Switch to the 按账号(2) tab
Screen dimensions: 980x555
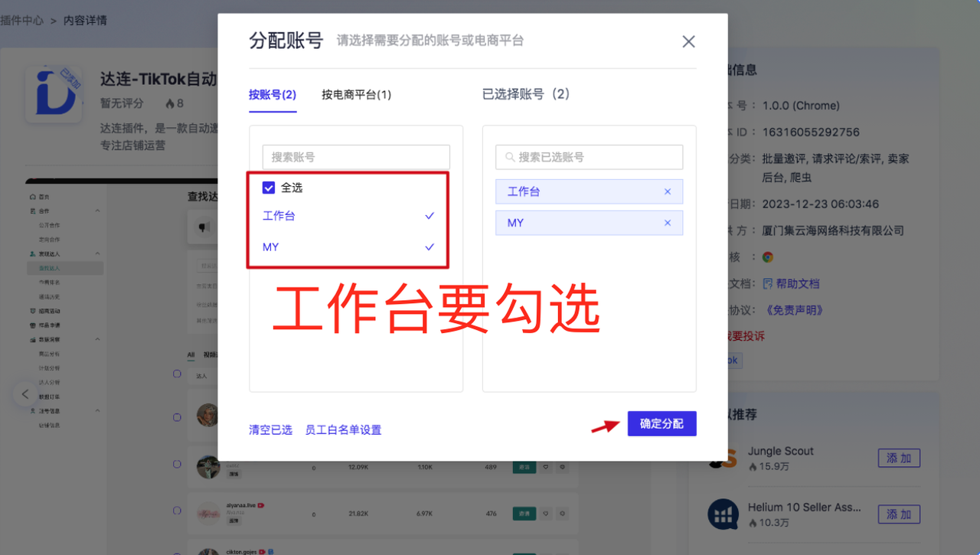click(x=273, y=95)
